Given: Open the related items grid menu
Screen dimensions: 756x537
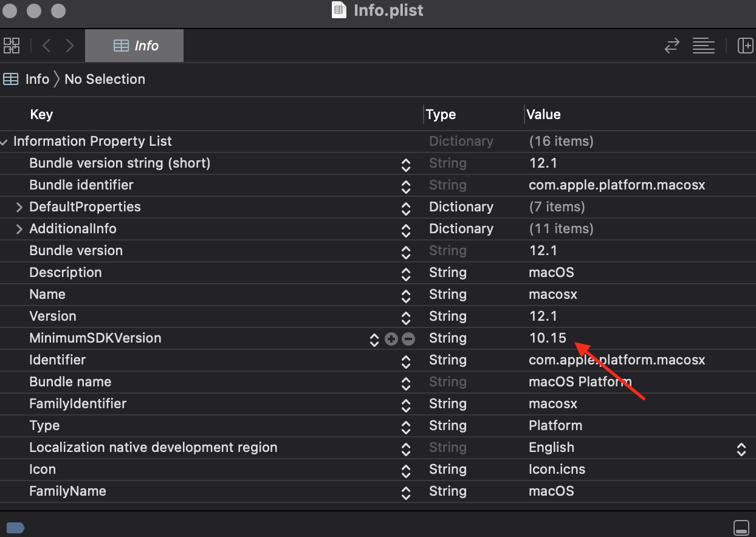Looking at the screenshot, I should click(12, 46).
